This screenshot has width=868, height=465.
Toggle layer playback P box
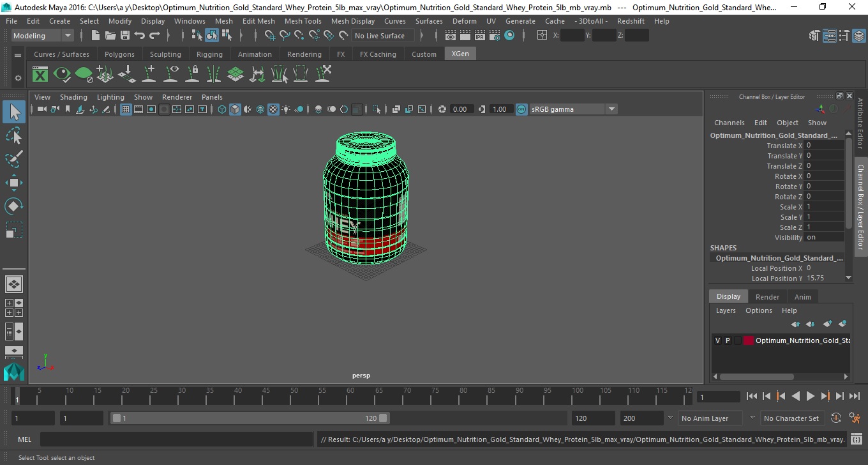pos(728,340)
